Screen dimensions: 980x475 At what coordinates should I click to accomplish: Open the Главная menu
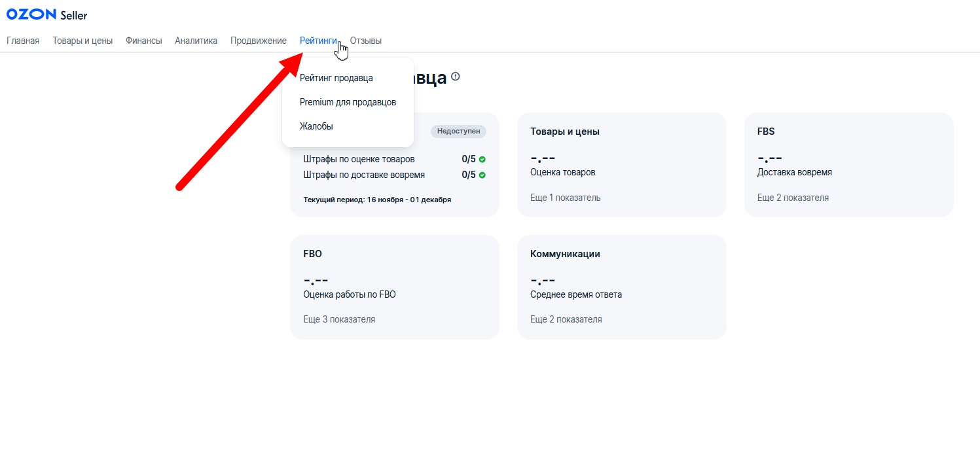pos(23,41)
